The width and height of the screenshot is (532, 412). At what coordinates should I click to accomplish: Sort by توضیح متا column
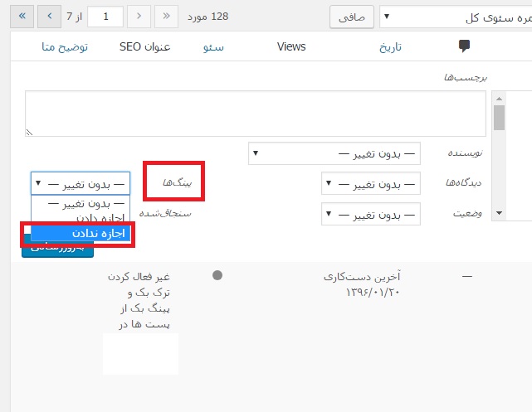(x=65, y=46)
